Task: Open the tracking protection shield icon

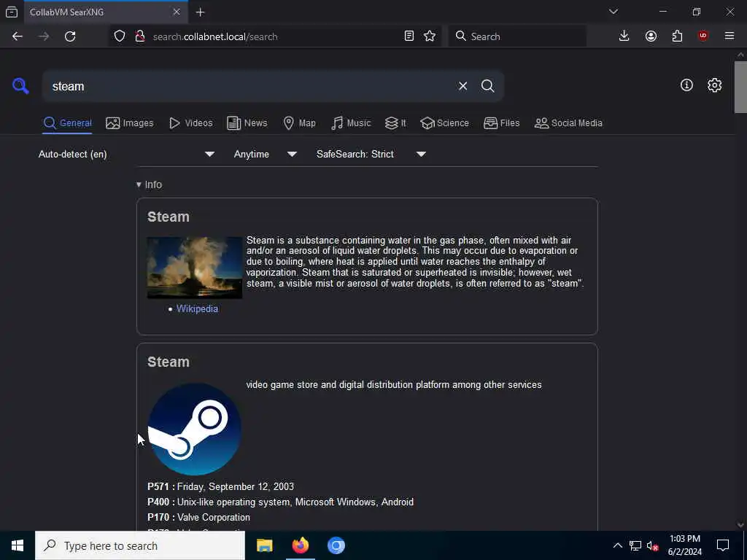Action: 120,36
